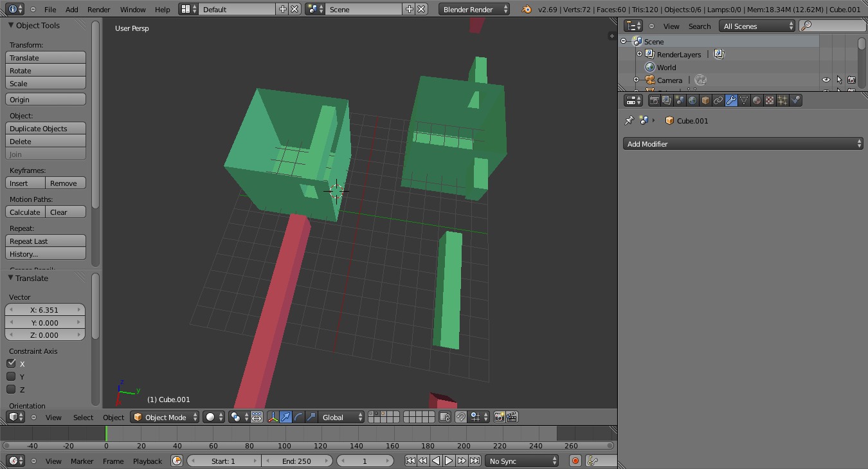
Task: Click the Repeat Last button
Action: click(x=46, y=241)
